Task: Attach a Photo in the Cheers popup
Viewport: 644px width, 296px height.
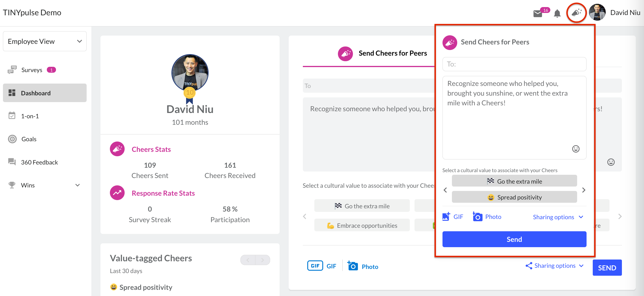Action: pos(487,217)
